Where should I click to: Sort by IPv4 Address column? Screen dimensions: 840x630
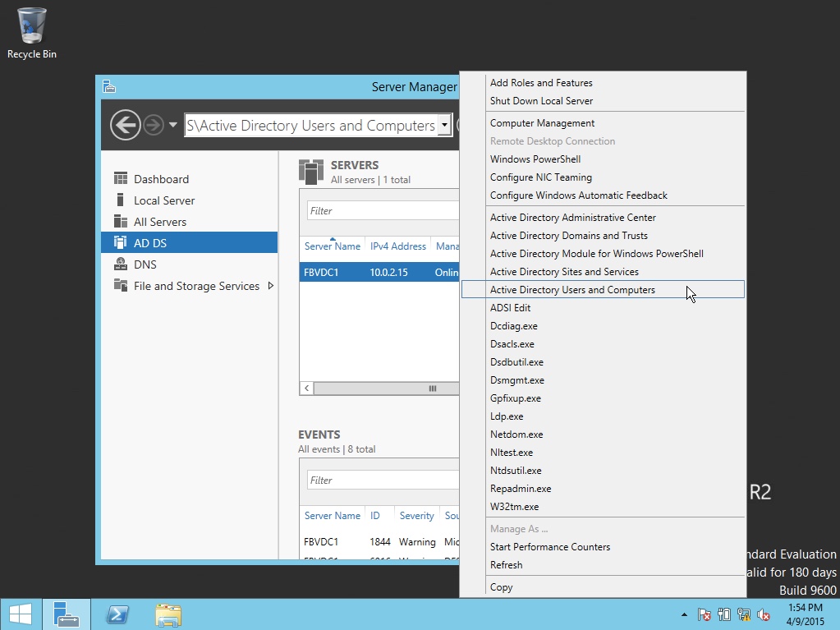pos(397,246)
